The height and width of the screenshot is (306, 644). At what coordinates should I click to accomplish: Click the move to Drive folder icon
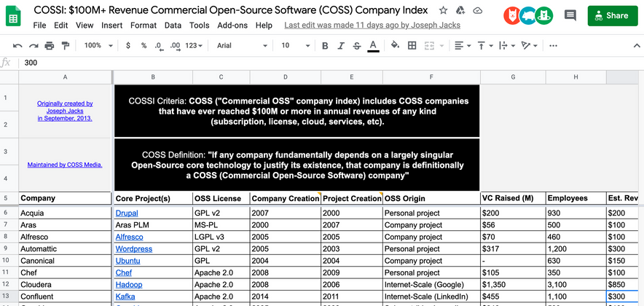click(460, 10)
